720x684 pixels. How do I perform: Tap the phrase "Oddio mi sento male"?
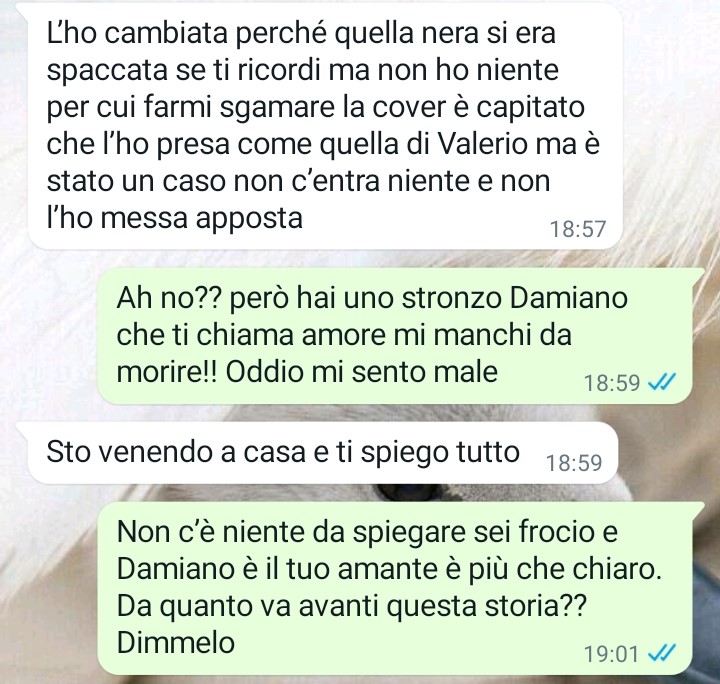point(362,371)
